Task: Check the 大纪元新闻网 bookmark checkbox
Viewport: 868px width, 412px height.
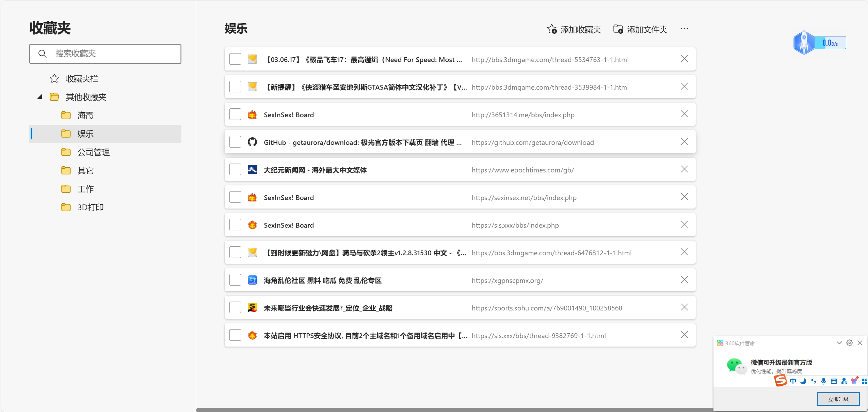Action: click(235, 169)
